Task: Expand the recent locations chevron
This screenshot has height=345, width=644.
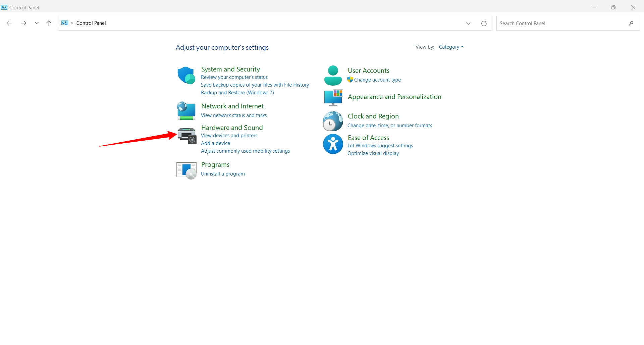Action: pyautogui.click(x=37, y=23)
